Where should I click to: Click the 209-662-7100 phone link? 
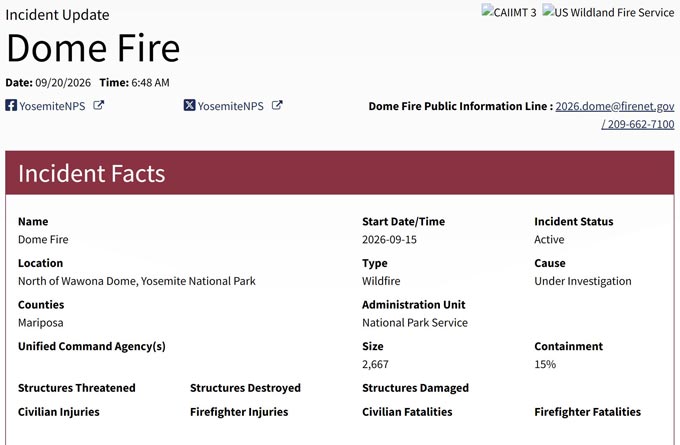point(638,124)
